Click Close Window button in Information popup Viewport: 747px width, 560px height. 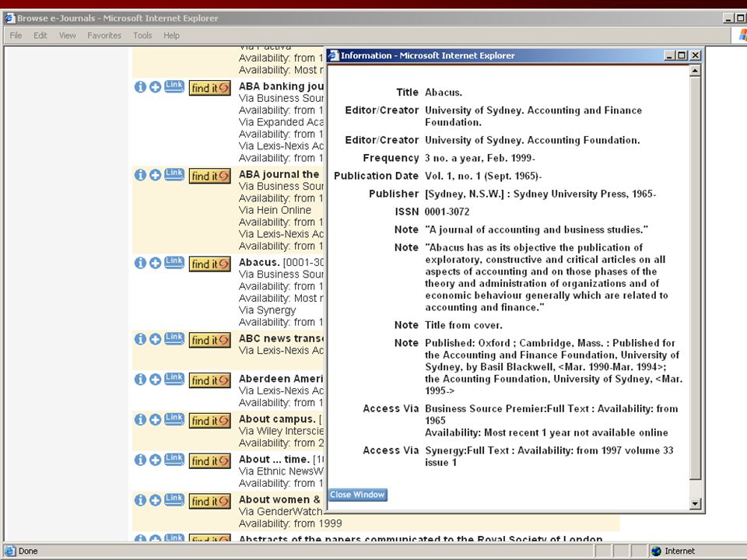358,495
